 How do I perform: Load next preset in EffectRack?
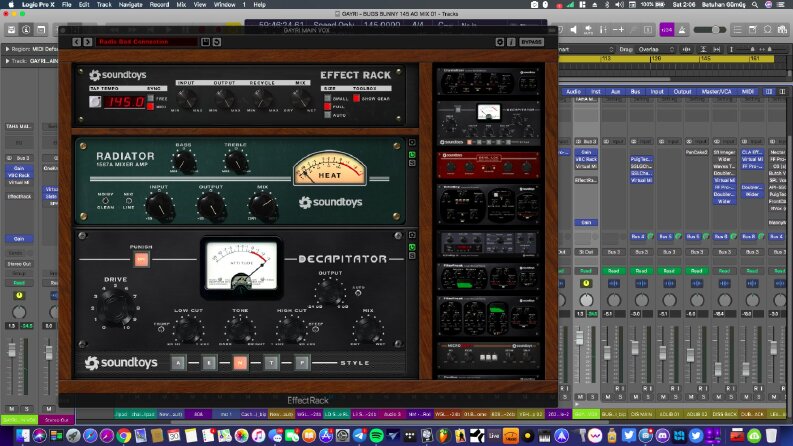point(87,42)
